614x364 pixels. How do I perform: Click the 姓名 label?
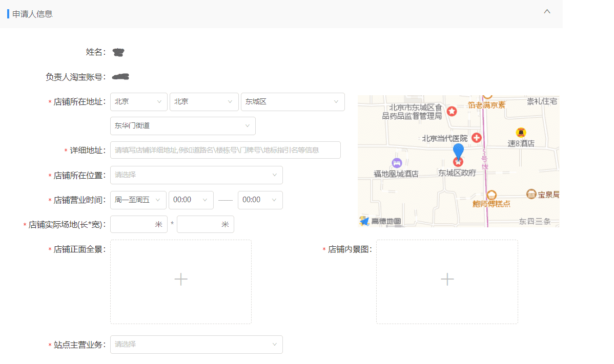[95, 52]
